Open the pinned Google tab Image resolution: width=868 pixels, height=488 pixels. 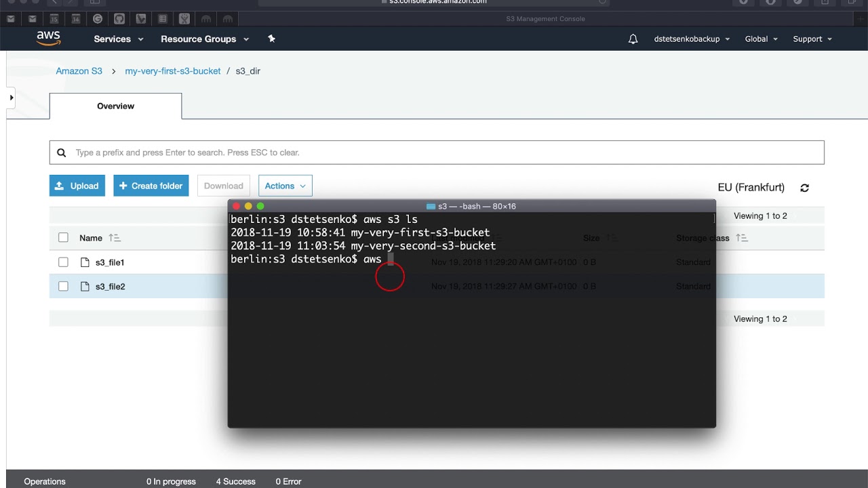[x=98, y=19]
